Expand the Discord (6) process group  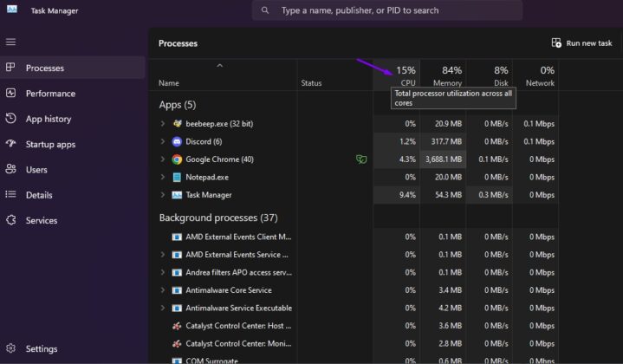(x=163, y=141)
